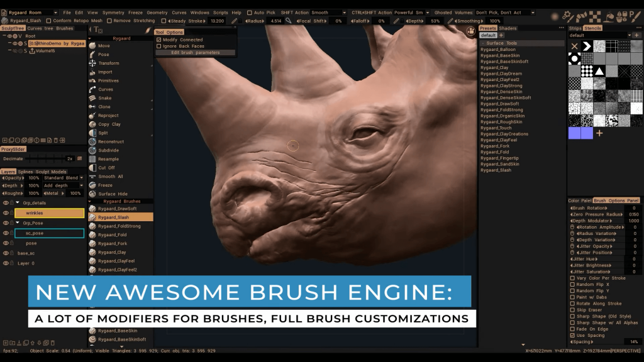Select the Rygaard_OrganicSkin preset

[x=502, y=116]
